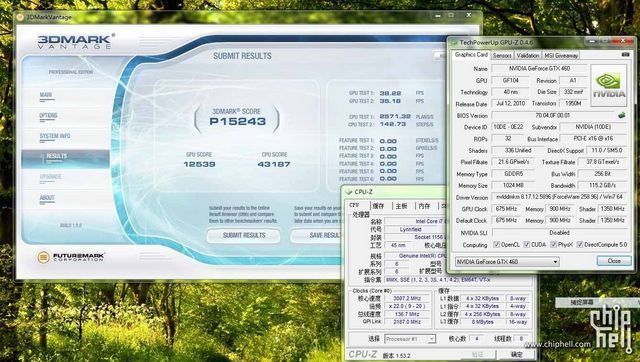
Task: Select RESULTS in 3DMark sidebar
Action: 66,159
